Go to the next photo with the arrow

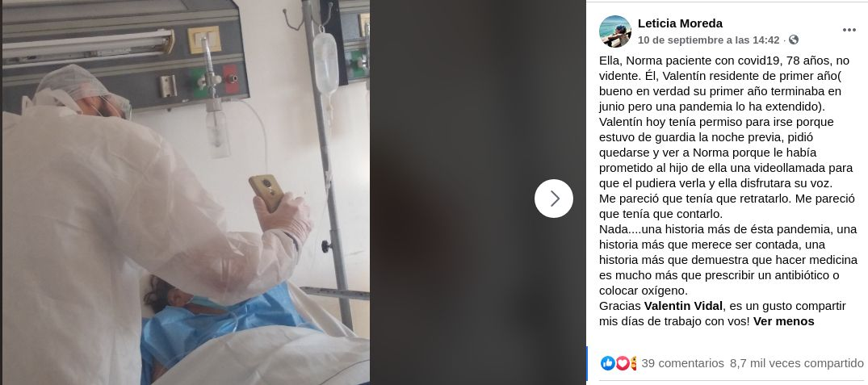(x=554, y=199)
